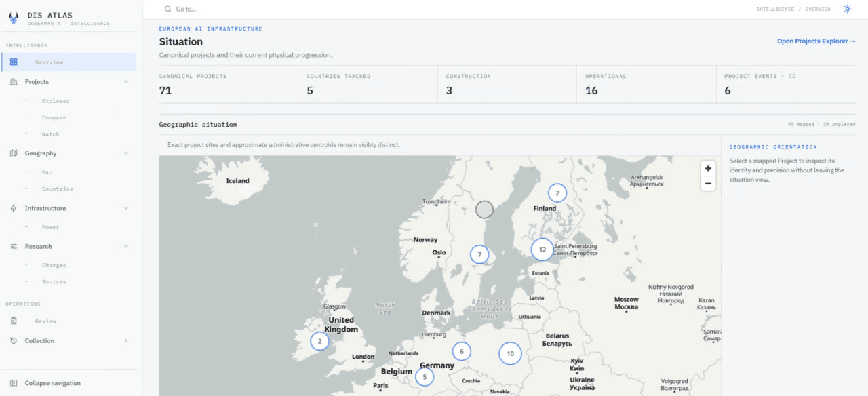Select the cluster marker showing 12
The image size is (868, 396).
click(542, 250)
